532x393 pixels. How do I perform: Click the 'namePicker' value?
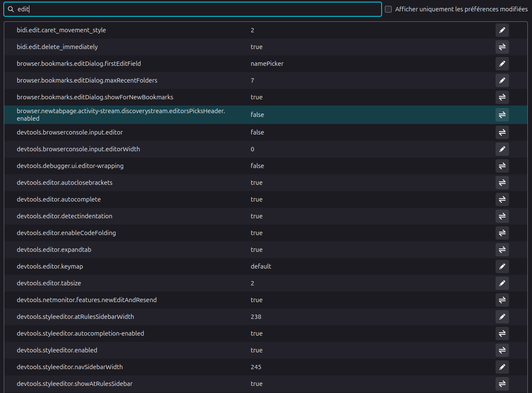tap(267, 64)
